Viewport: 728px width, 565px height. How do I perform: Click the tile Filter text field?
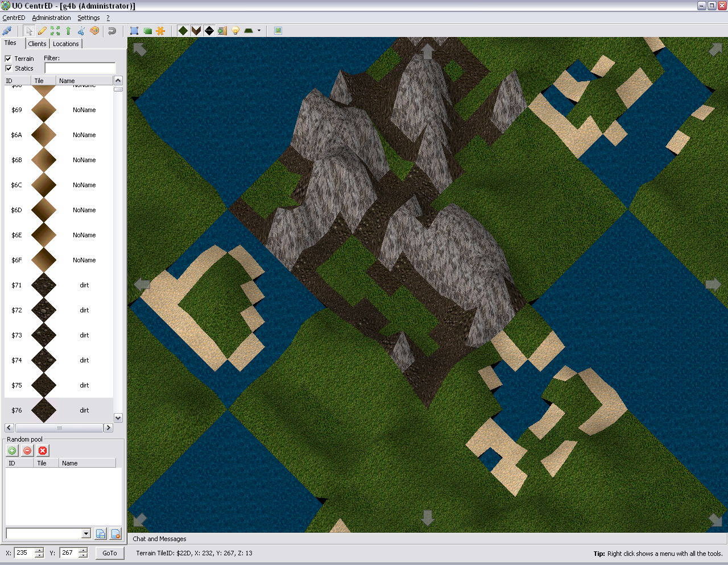click(80, 68)
